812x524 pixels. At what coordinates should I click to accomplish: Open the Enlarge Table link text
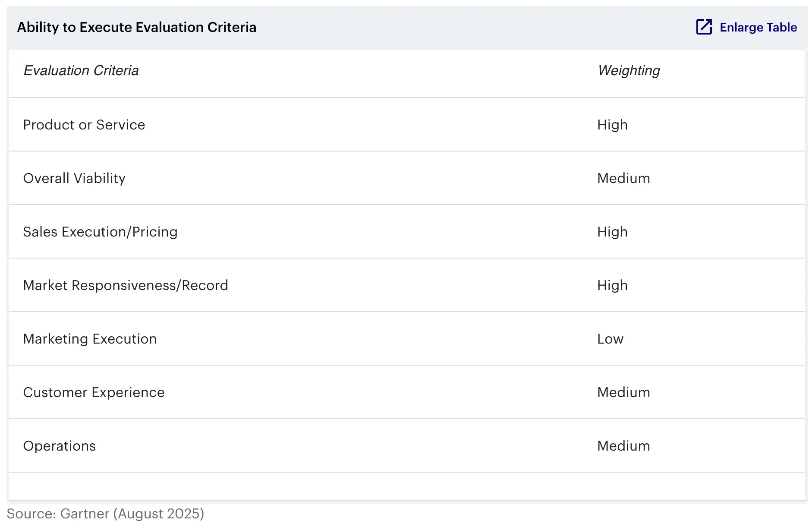[758, 27]
